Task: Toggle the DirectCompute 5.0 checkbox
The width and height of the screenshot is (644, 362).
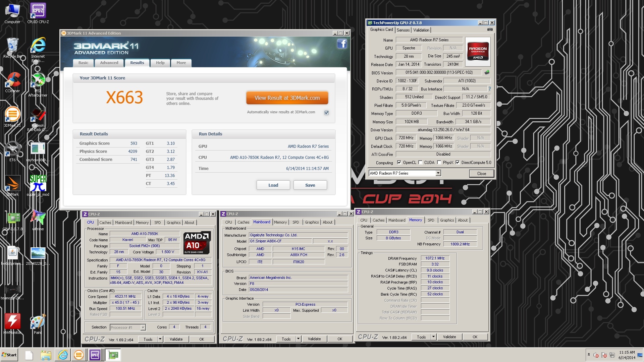Action: coord(458,163)
